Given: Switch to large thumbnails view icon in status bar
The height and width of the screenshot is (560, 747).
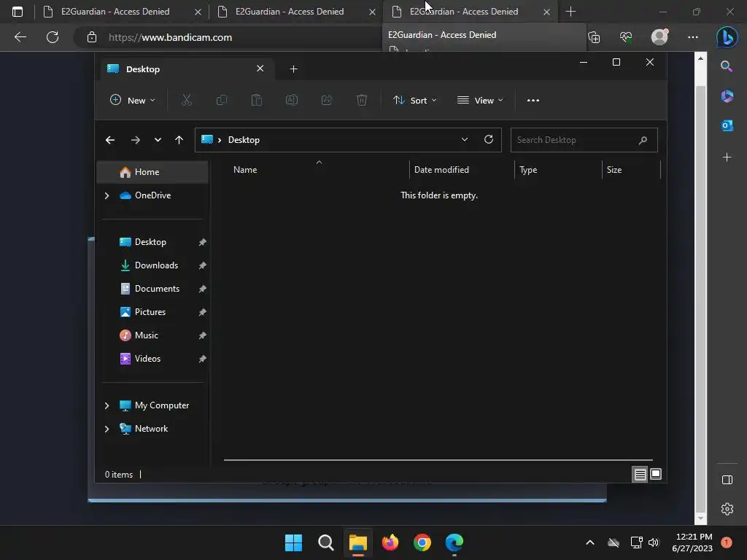Looking at the screenshot, I should (x=656, y=474).
